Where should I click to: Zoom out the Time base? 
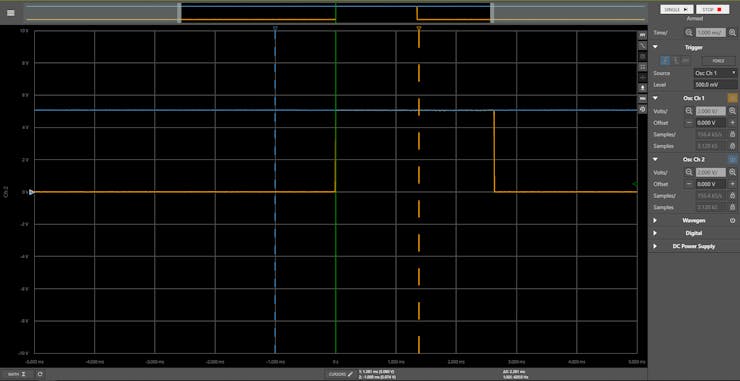[x=689, y=33]
